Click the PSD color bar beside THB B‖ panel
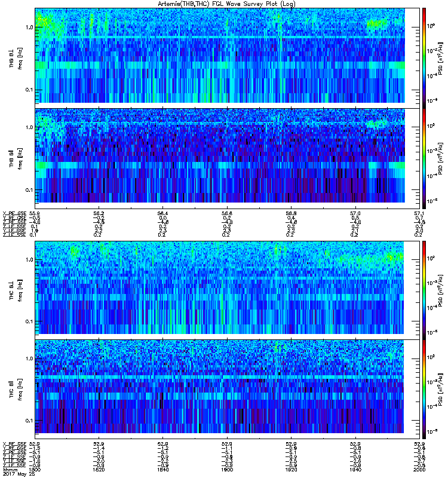The image size is (448, 478). [424, 159]
